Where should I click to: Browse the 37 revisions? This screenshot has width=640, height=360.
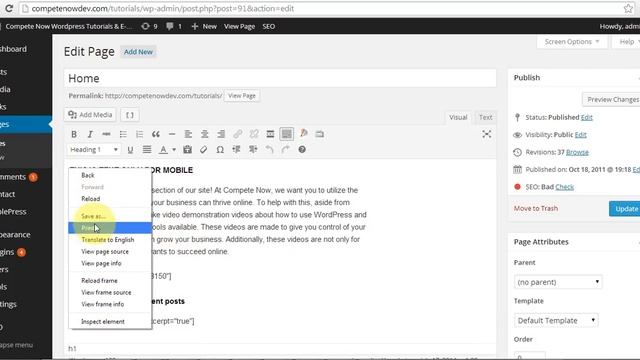point(577,152)
